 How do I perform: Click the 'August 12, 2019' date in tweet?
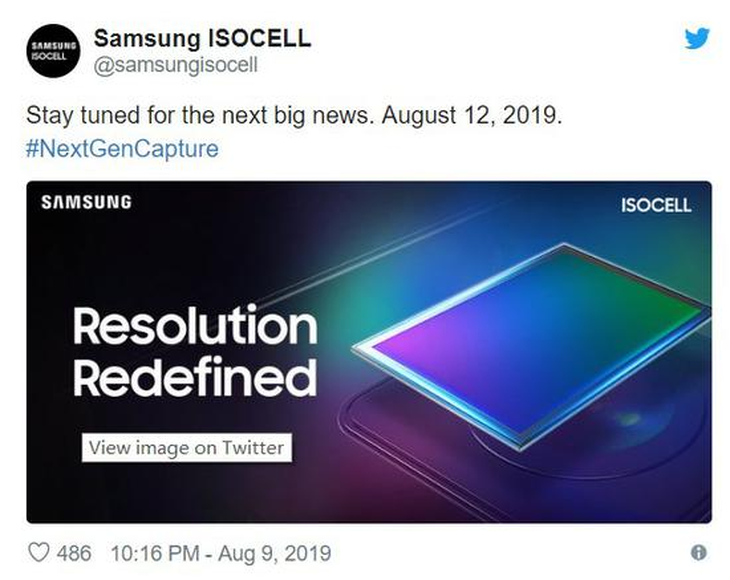472,115
